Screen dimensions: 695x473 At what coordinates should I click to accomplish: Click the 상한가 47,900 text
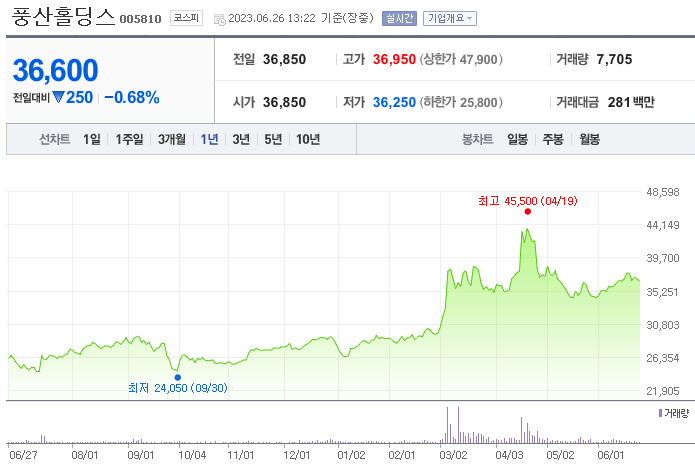461,59
